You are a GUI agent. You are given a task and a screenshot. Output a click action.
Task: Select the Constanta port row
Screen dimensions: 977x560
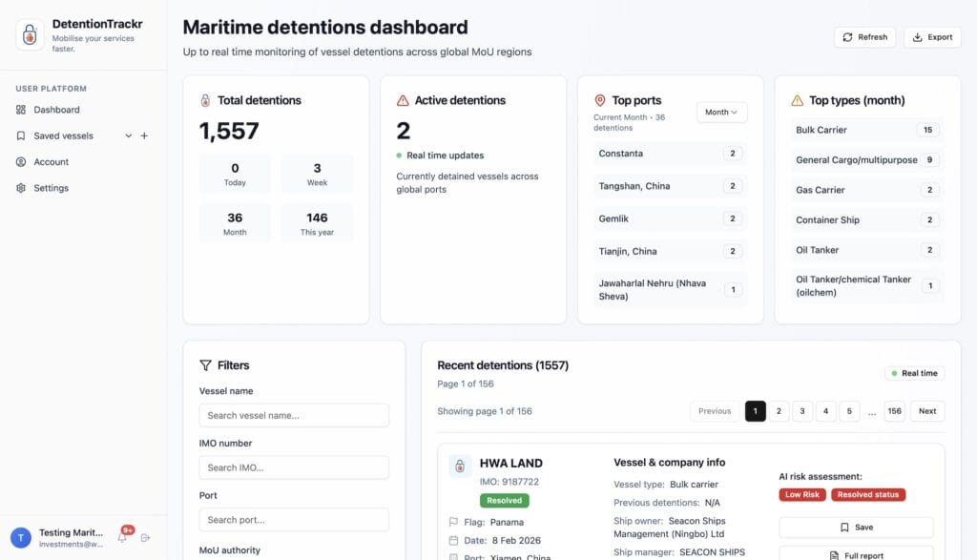tap(671, 154)
